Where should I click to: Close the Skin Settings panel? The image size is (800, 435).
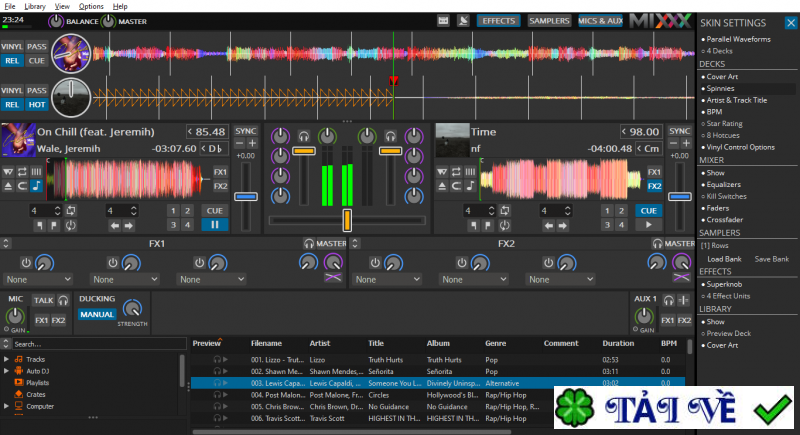pos(790,23)
